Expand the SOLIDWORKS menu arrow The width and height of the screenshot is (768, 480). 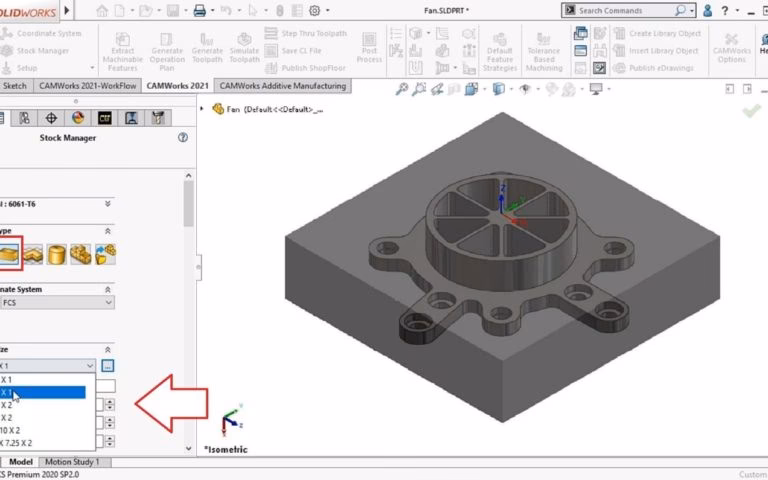click(67, 10)
